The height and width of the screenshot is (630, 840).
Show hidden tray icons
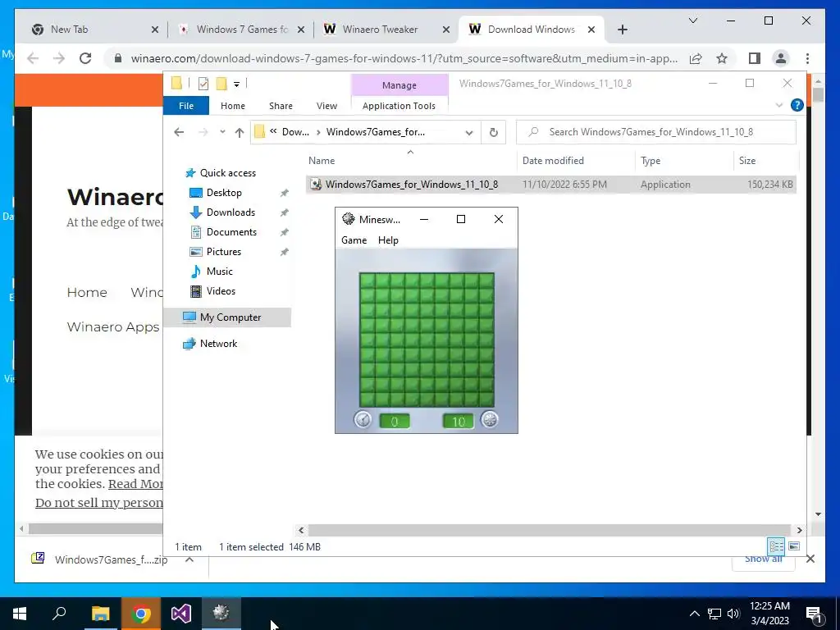(694, 614)
